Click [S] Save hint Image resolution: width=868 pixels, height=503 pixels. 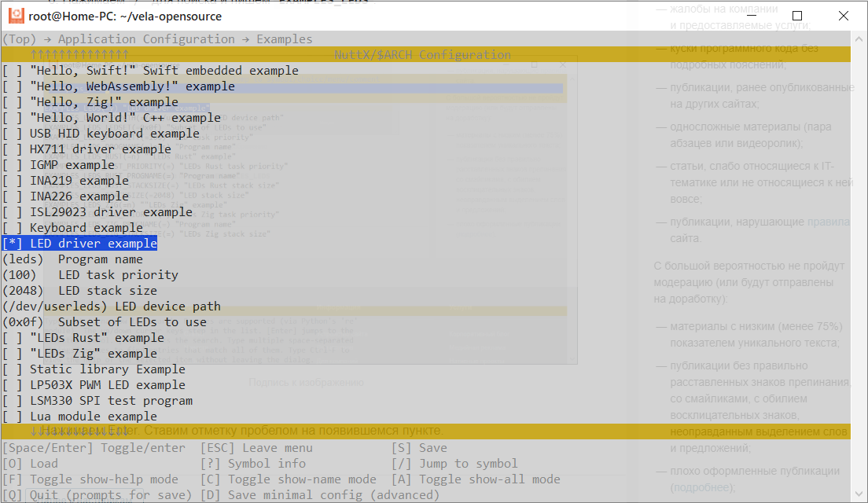(x=419, y=448)
